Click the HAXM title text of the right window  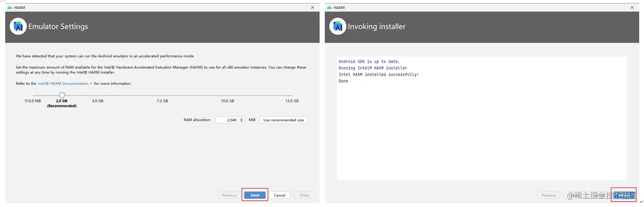point(339,7)
